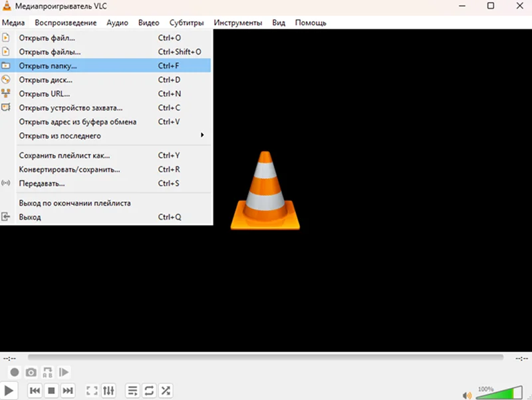Toggle random shuffle playback
The height and width of the screenshot is (400, 532).
tap(166, 391)
